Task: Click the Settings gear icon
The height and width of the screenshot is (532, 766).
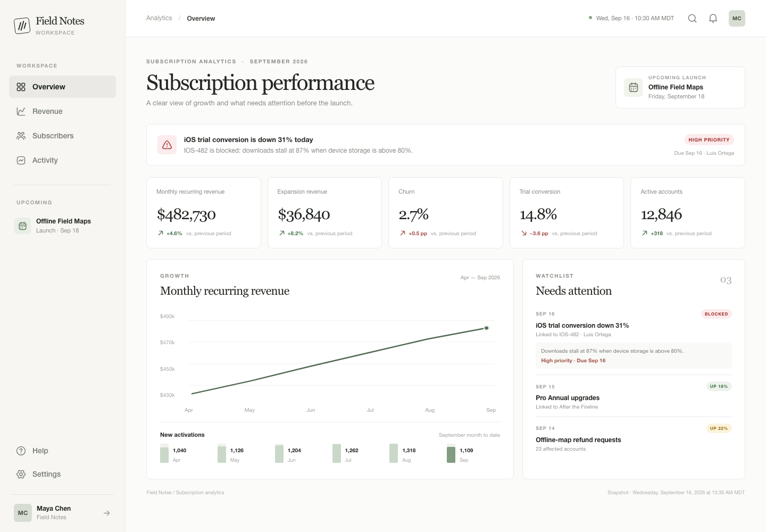Action: click(x=21, y=474)
